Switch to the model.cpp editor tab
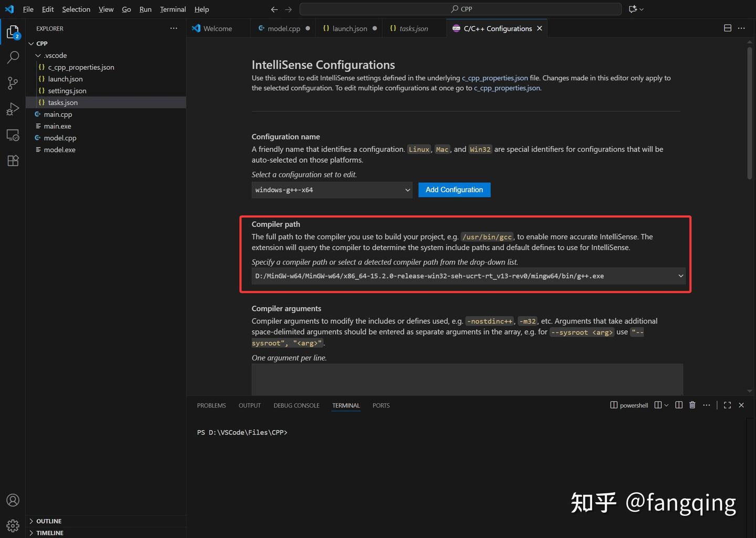The image size is (756, 538). pos(283,28)
